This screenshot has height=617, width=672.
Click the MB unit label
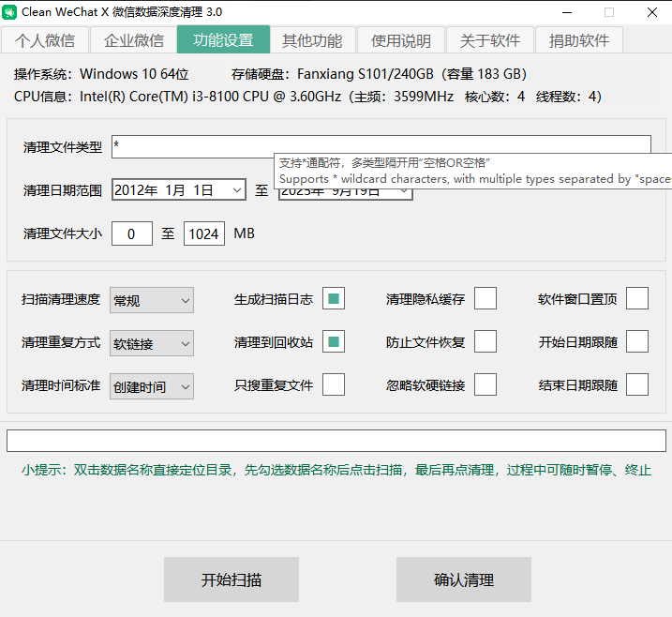(x=245, y=233)
